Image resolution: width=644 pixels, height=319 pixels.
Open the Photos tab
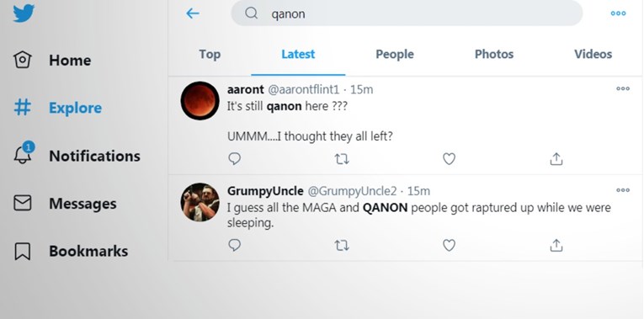pos(494,54)
